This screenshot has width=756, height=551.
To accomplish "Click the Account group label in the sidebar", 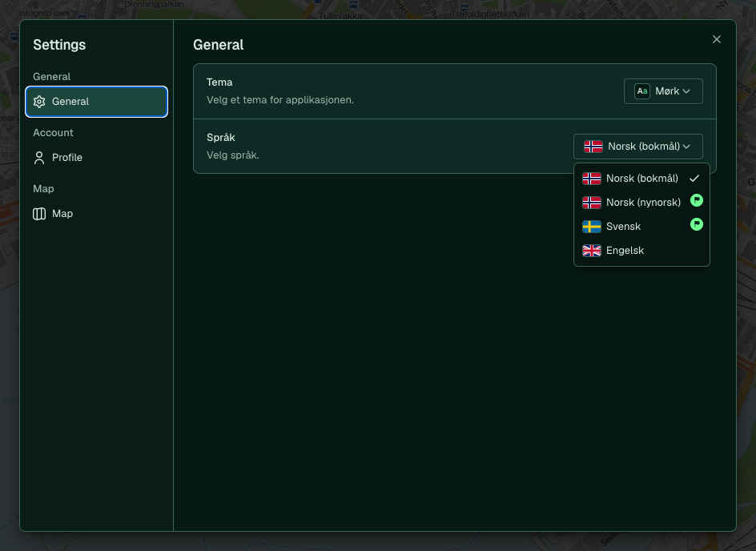I will point(53,133).
